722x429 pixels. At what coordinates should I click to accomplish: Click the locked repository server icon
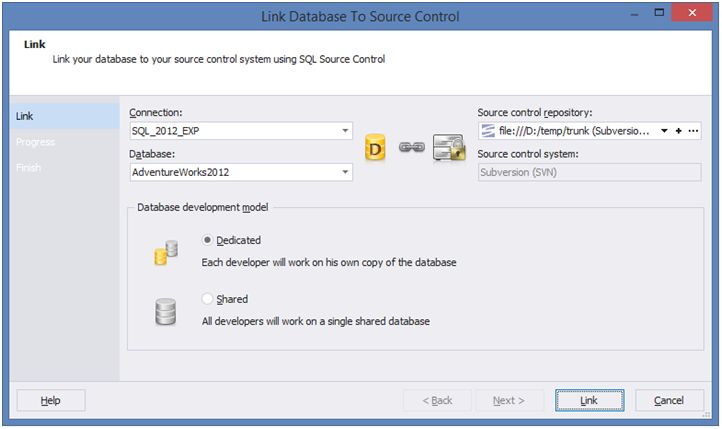tap(449, 146)
